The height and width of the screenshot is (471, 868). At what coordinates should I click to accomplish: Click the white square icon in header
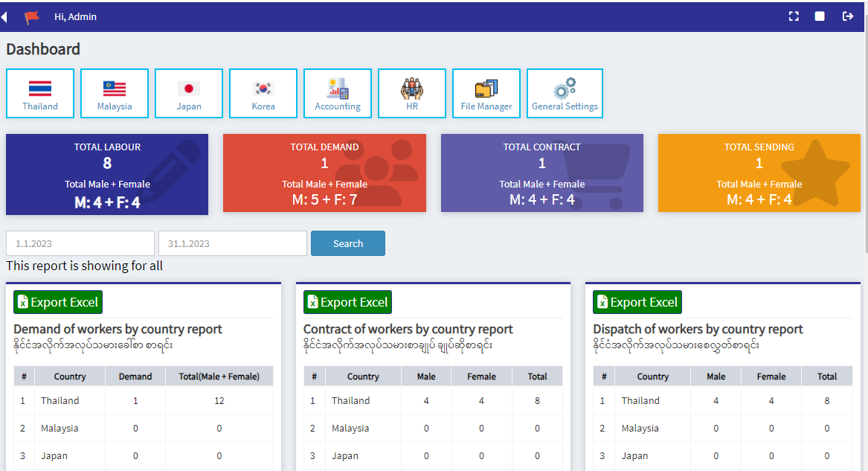pos(820,16)
